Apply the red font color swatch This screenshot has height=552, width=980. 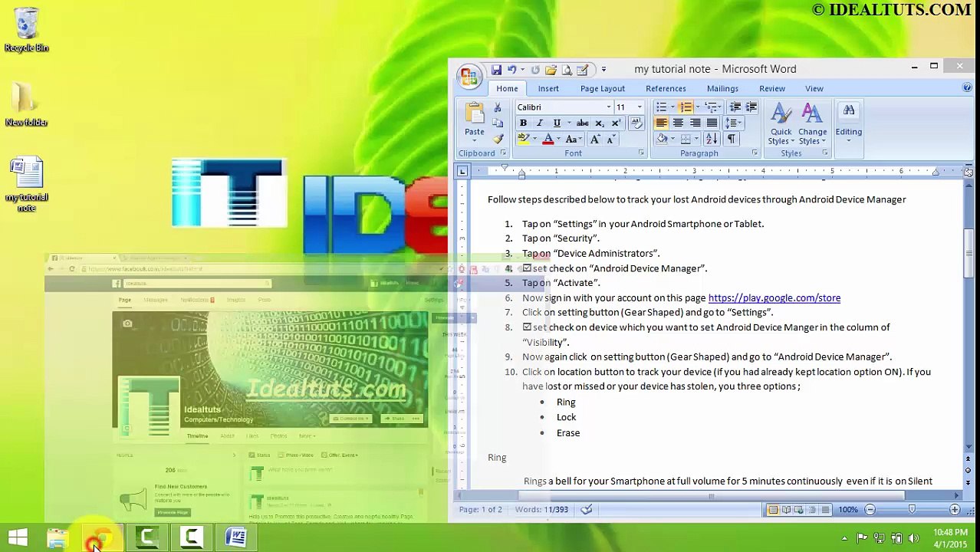click(x=548, y=140)
